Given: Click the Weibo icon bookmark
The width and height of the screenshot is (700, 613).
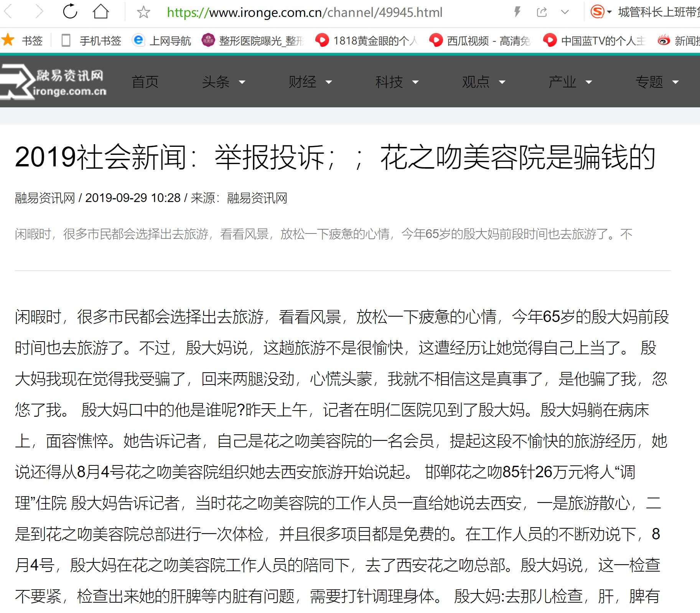Looking at the screenshot, I should [664, 40].
